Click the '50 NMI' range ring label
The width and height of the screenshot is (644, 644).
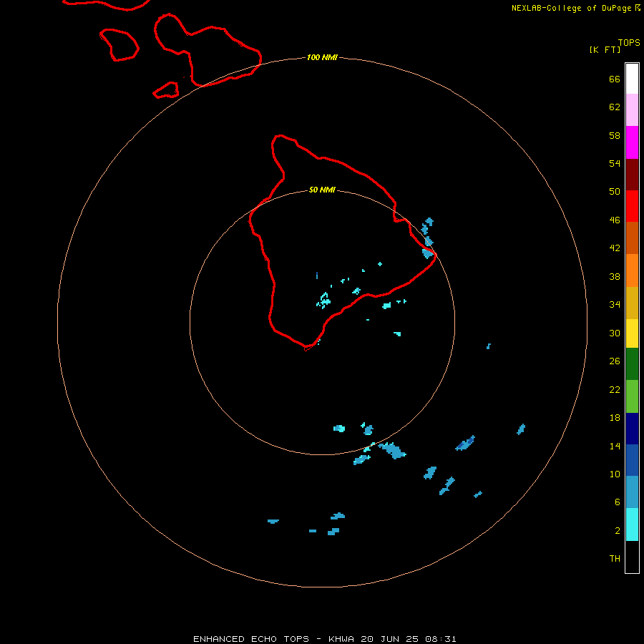coord(322,190)
